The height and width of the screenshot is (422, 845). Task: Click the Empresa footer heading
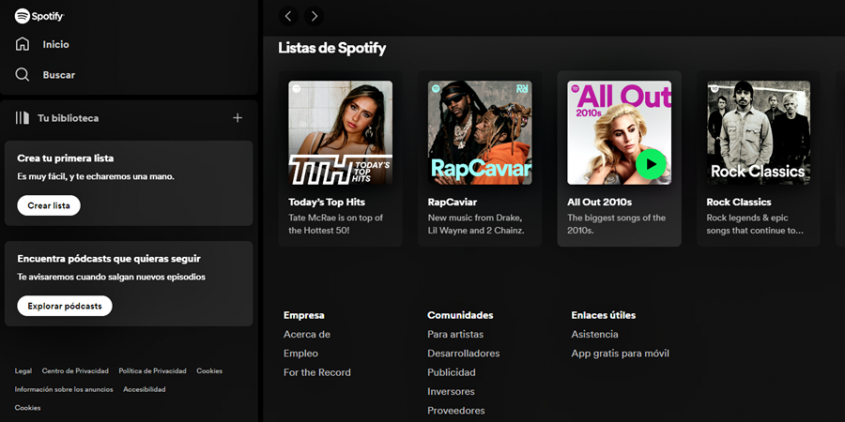click(304, 315)
